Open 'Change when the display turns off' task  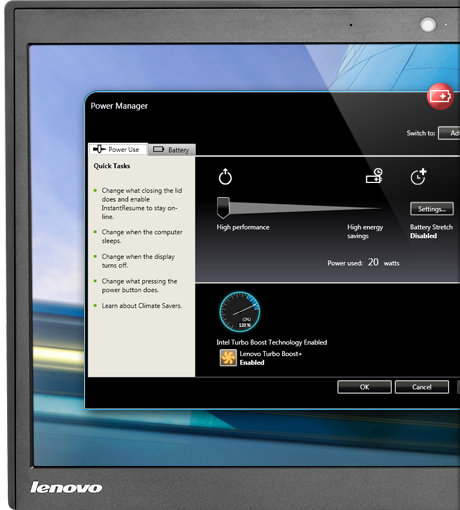click(x=138, y=261)
